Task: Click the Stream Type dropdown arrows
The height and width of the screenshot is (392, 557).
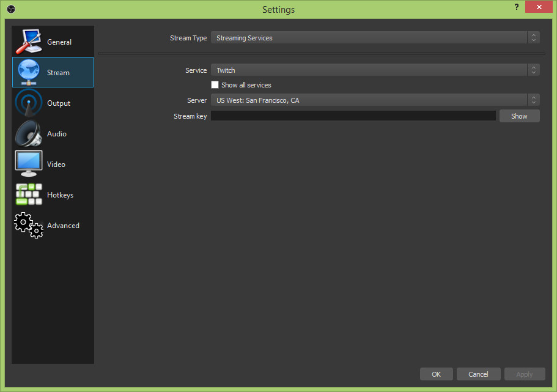Action: point(534,38)
